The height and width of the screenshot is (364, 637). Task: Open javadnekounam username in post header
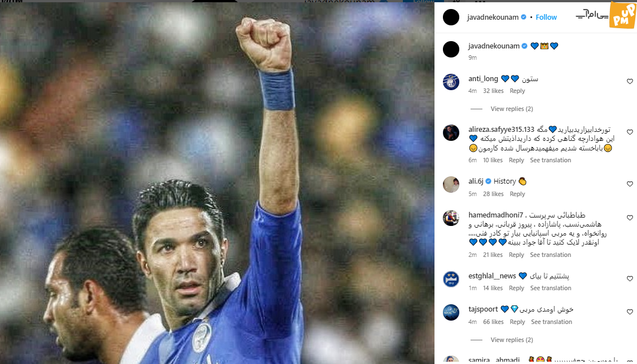(493, 17)
